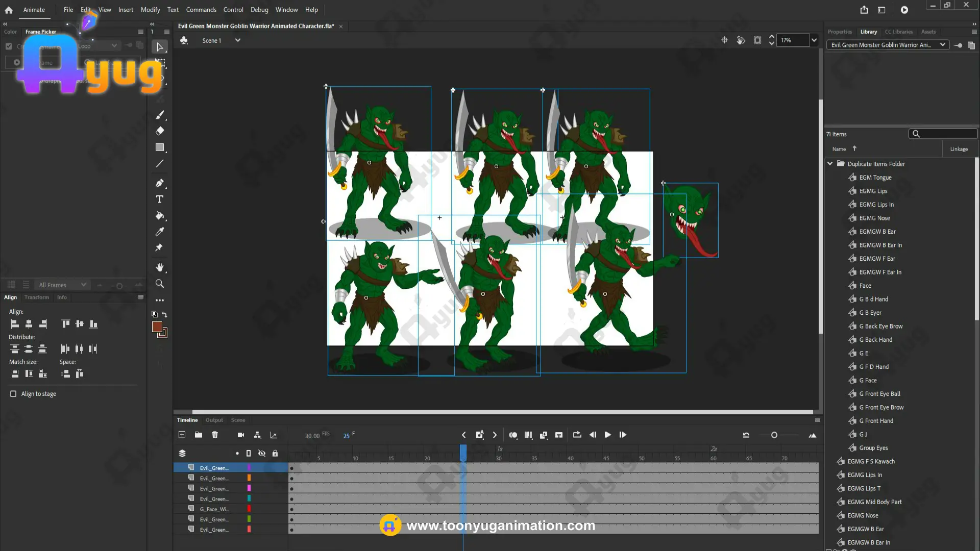This screenshot has height=551, width=980.
Task: Create a new layer in timeline
Action: [182, 435]
